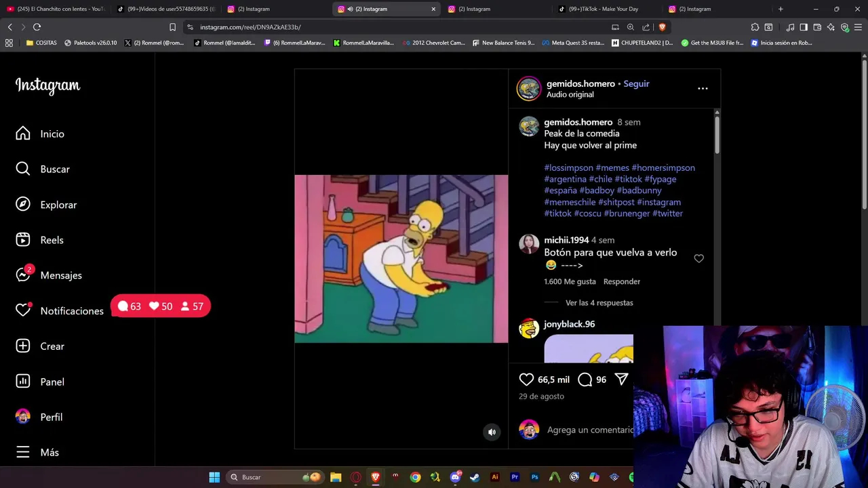The height and width of the screenshot is (488, 868).
Task: Open gemidos.homero username in header
Action: click(580, 83)
